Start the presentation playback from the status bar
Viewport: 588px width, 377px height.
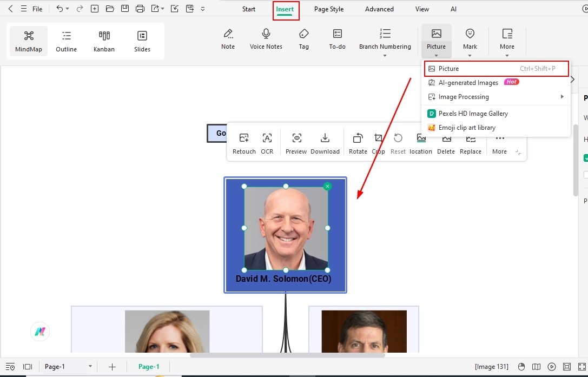(552, 367)
